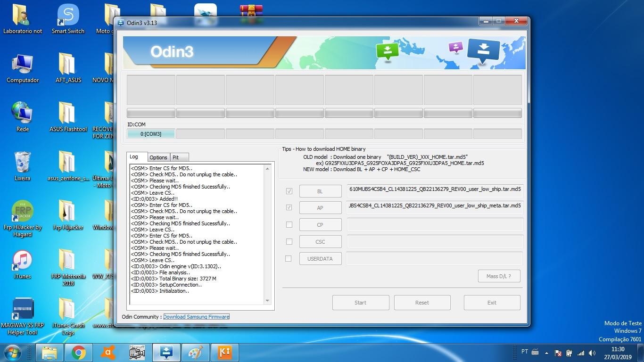The image size is (644, 362).
Task: Click log line 'Initialzation..'
Action: click(x=160, y=291)
